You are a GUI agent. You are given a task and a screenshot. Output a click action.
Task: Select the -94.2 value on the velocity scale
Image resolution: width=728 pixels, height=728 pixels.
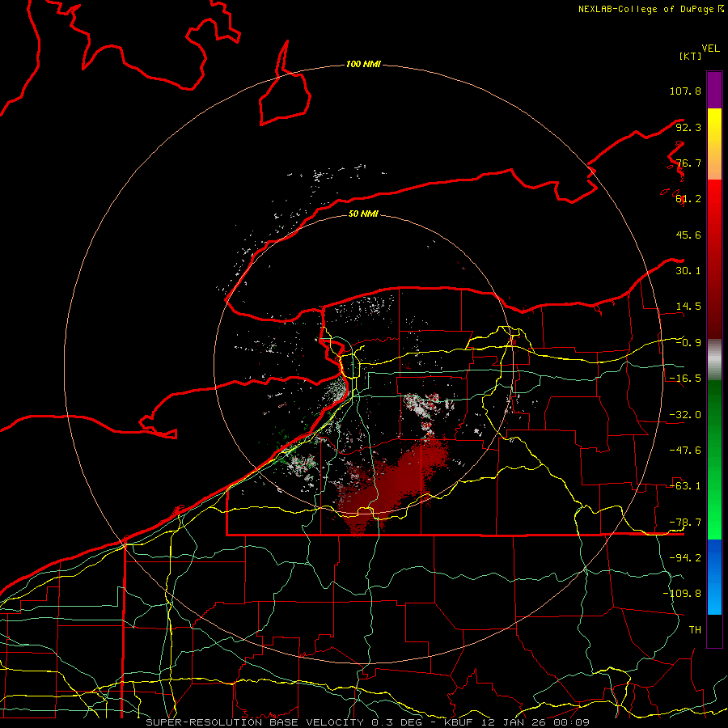click(x=685, y=558)
